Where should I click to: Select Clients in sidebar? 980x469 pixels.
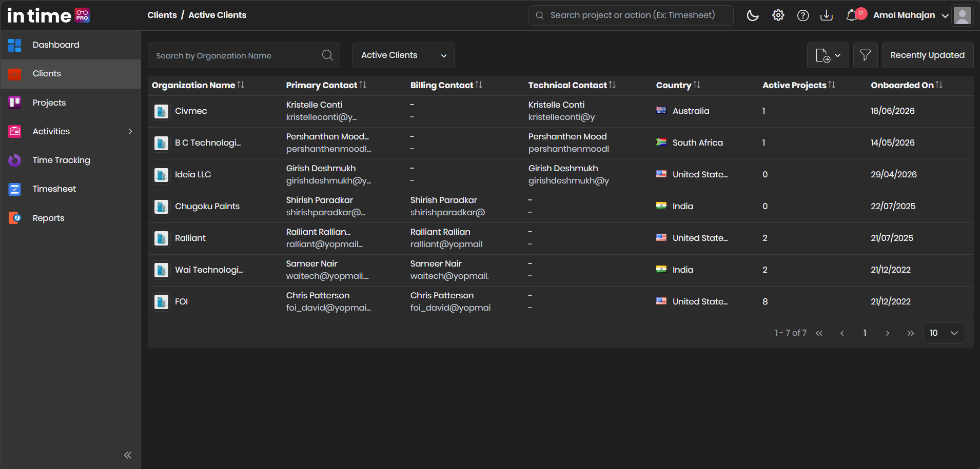tap(71, 74)
